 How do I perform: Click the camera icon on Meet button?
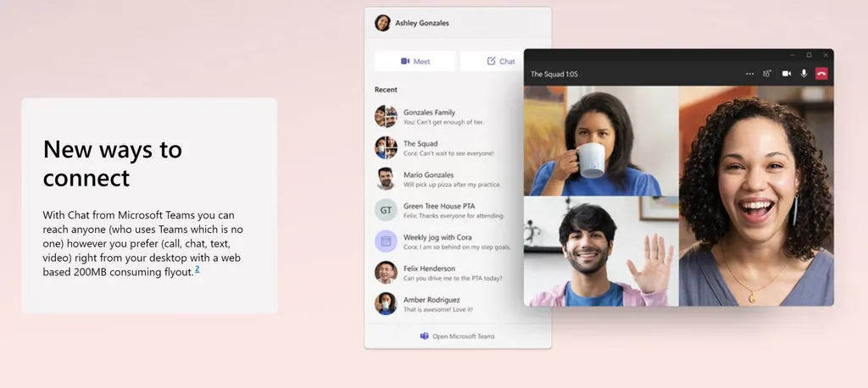(405, 62)
